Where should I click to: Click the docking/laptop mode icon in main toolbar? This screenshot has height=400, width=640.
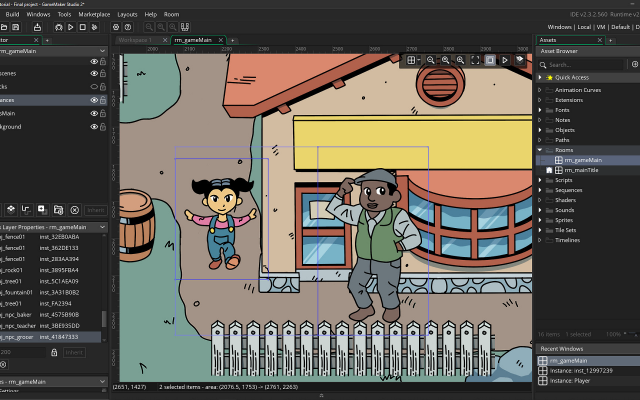coord(185,27)
